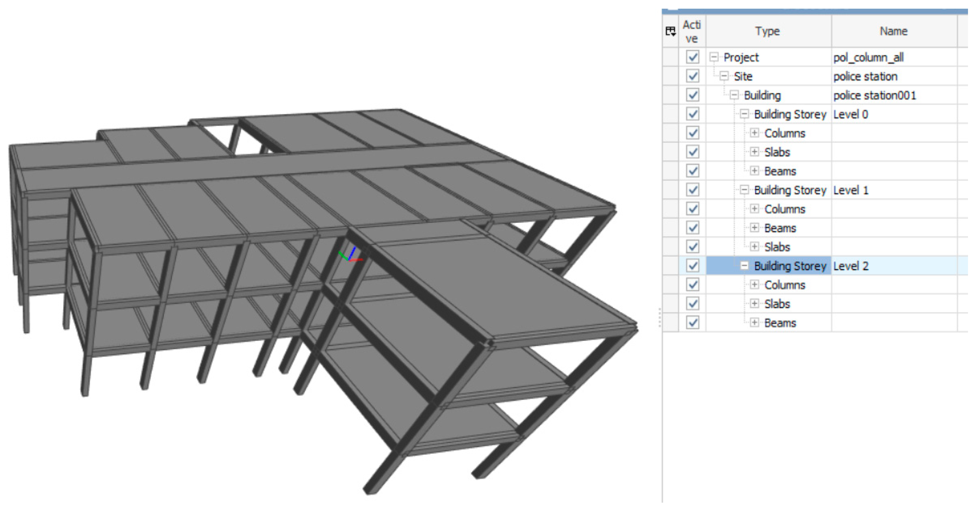Viewport: 980px width, 514px height.
Task: Select the pol_column_all project name cell
Action: pyautogui.click(x=868, y=57)
